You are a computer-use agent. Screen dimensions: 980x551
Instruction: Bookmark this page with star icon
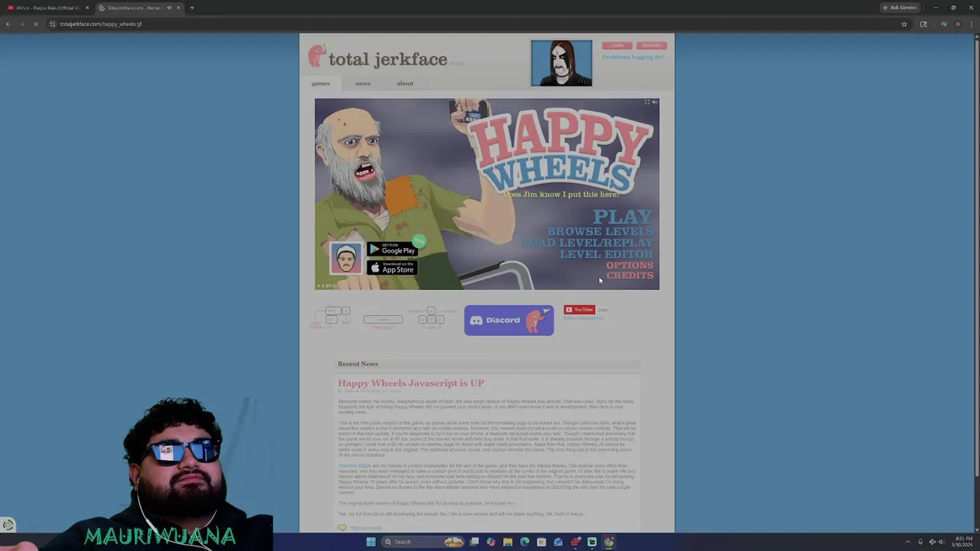coord(904,24)
